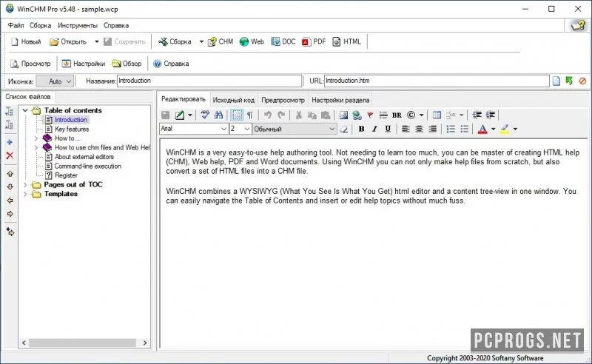The width and height of the screenshot is (592, 364).
Task: Click the Build (Сборка) toolbar button
Action: 175,41
